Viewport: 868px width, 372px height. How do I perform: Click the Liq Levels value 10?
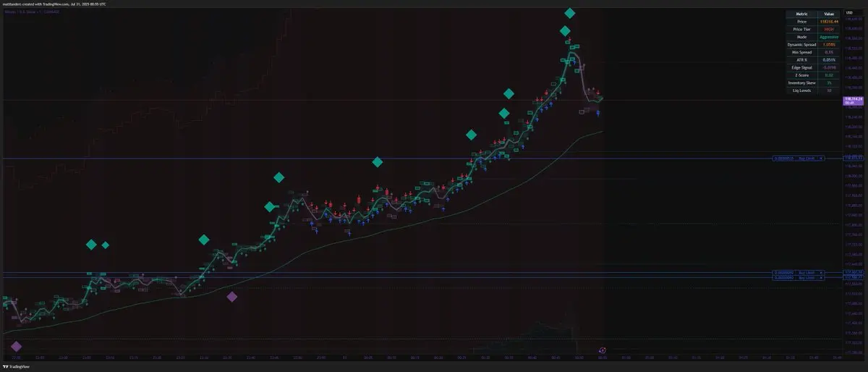828,90
